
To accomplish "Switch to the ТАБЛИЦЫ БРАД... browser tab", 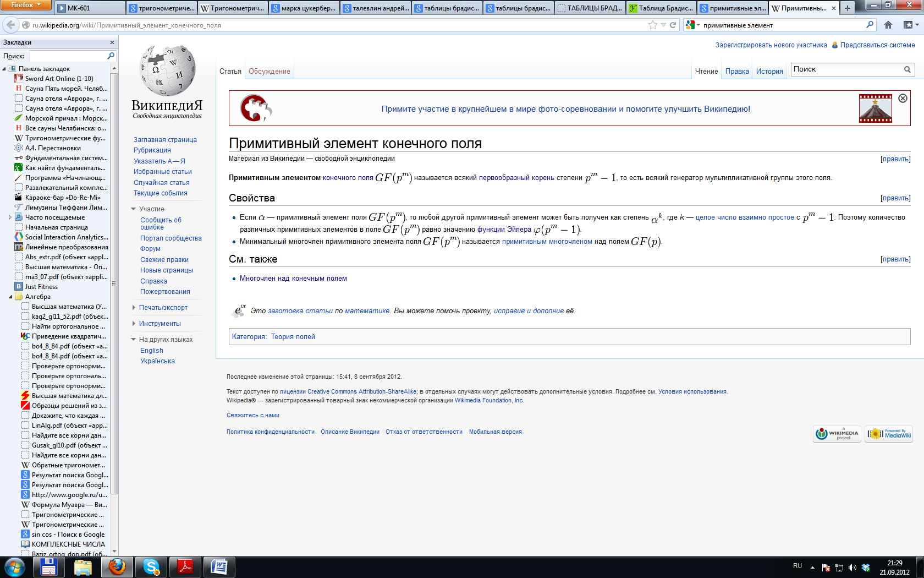I will pyautogui.click(x=590, y=8).
